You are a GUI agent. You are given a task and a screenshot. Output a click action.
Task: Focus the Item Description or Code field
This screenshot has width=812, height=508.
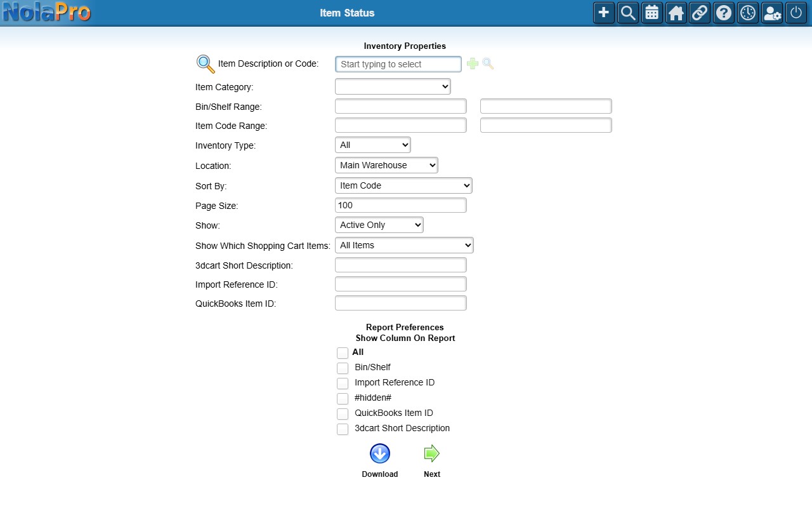398,64
